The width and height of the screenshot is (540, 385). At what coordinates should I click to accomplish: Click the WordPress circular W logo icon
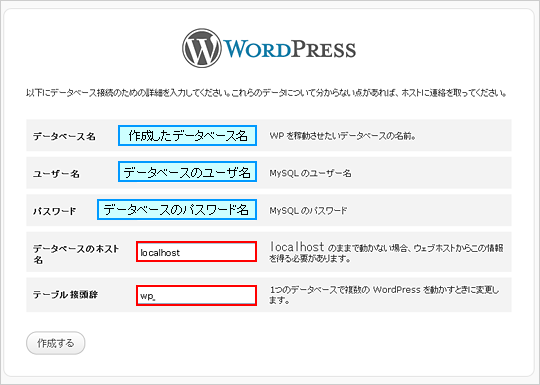[x=201, y=48]
